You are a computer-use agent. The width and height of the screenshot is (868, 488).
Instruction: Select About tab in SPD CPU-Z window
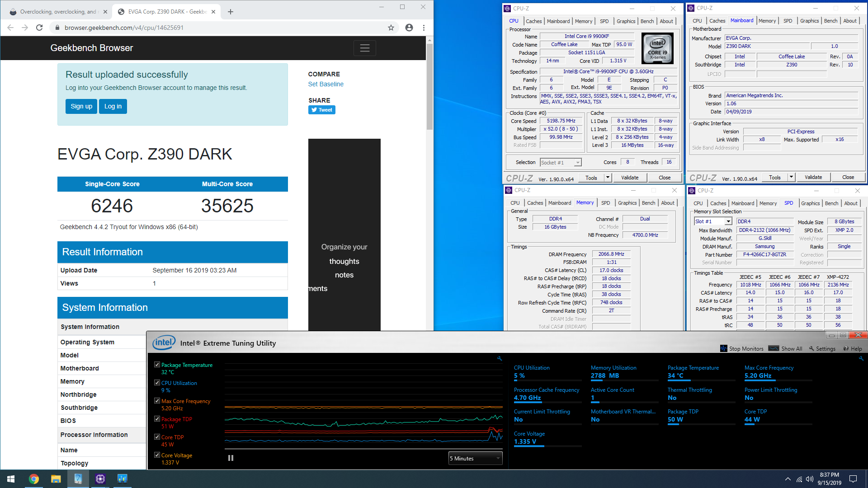pos(850,203)
